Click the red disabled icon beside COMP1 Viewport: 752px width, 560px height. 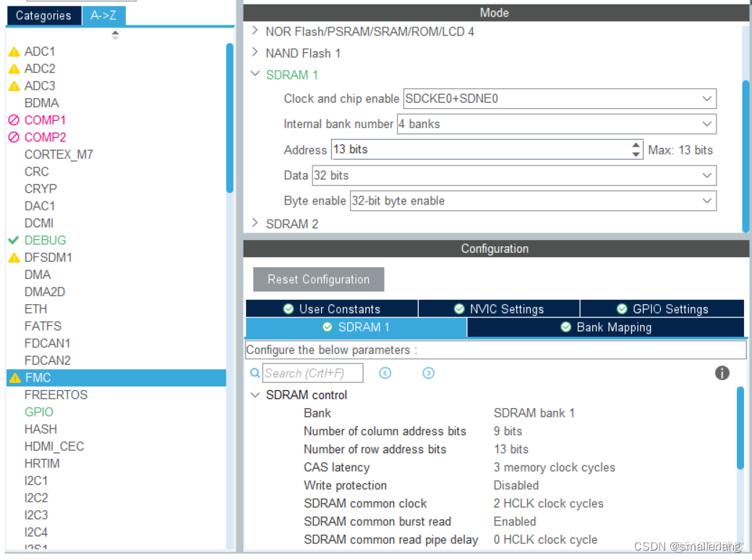pos(14,120)
